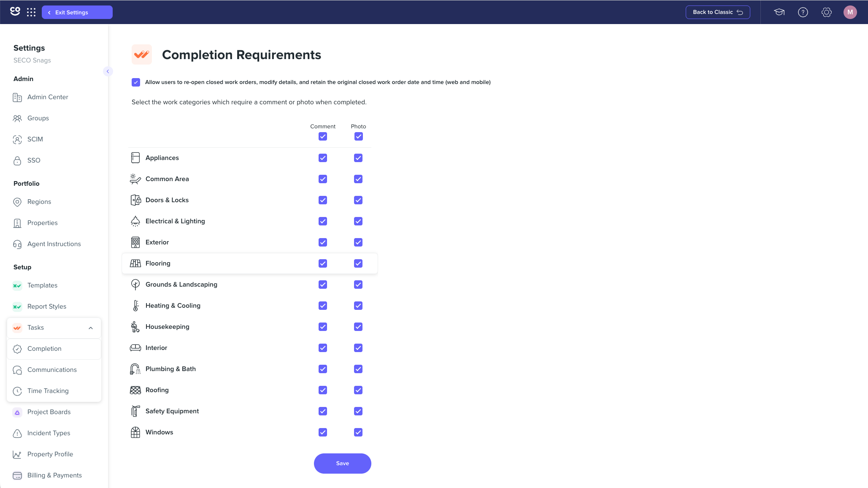868x488 pixels.
Task: Collapse the Tasks section chevron
Action: click(x=91, y=328)
